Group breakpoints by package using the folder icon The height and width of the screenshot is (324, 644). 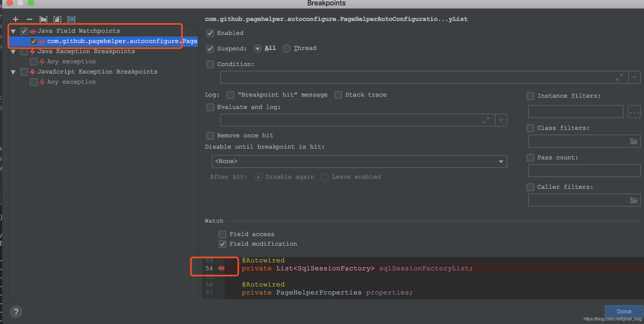click(x=43, y=19)
